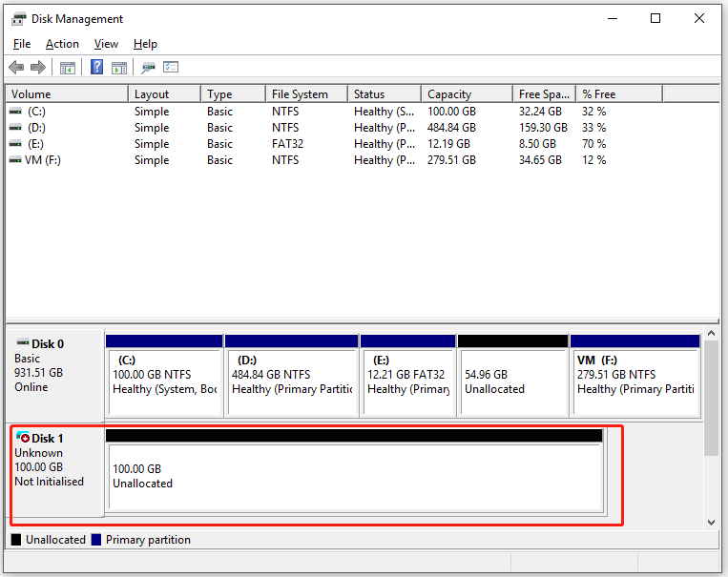This screenshot has width=728, height=577.
Task: Click the Properties checklist toolbar icon
Action: click(x=171, y=68)
